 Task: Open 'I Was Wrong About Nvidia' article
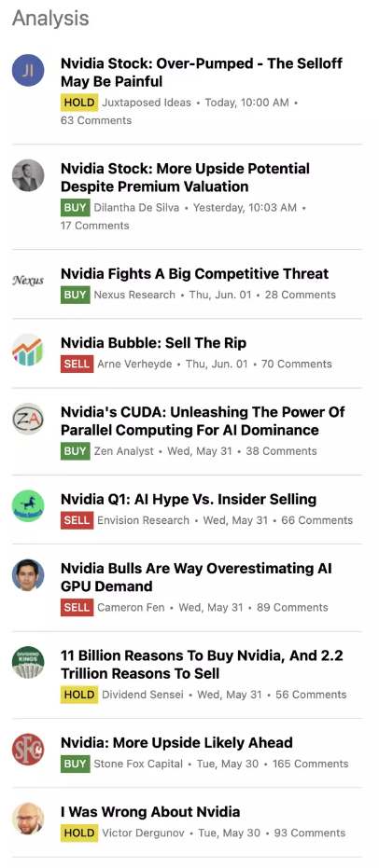150,812
